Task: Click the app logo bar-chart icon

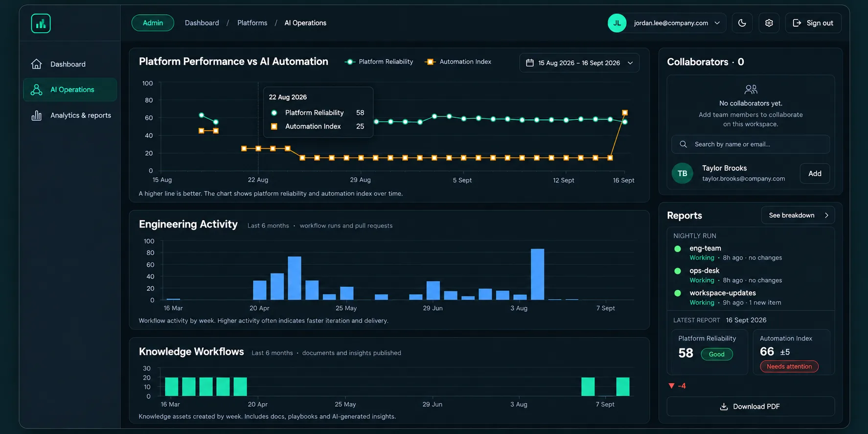Action: (41, 23)
